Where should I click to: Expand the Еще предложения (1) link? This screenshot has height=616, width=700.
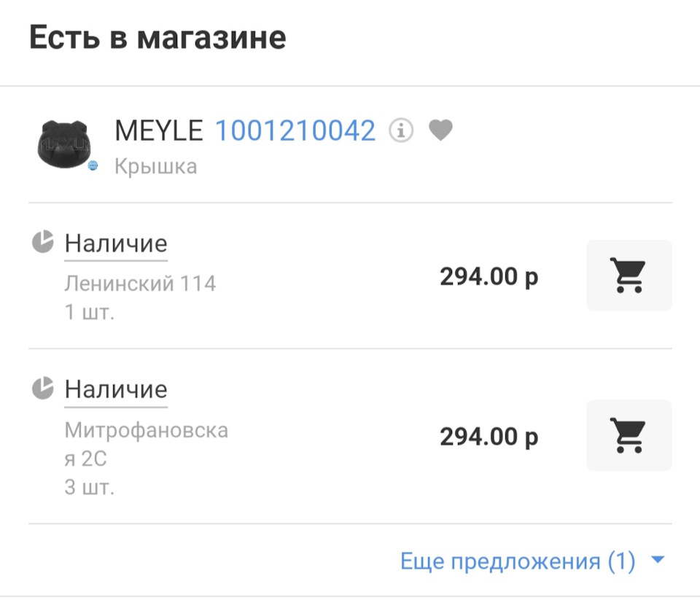(x=518, y=561)
